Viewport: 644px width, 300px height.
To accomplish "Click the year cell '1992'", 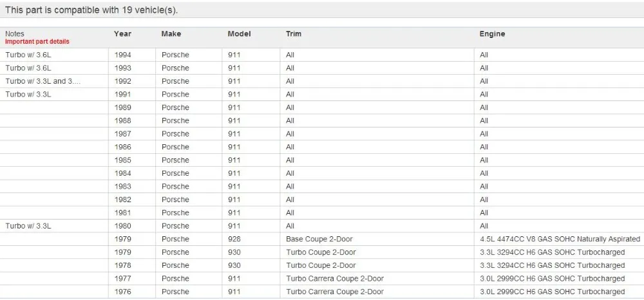I will (122, 81).
